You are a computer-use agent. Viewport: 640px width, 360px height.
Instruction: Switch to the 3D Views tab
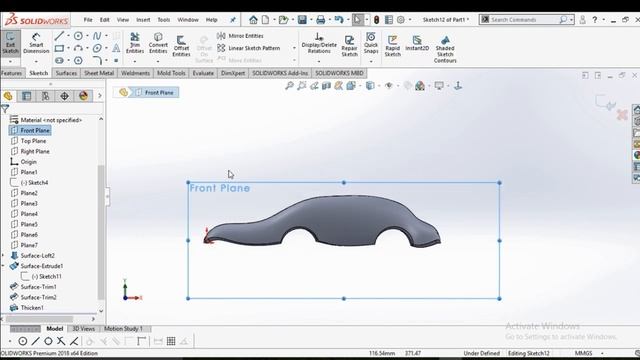coord(83,329)
